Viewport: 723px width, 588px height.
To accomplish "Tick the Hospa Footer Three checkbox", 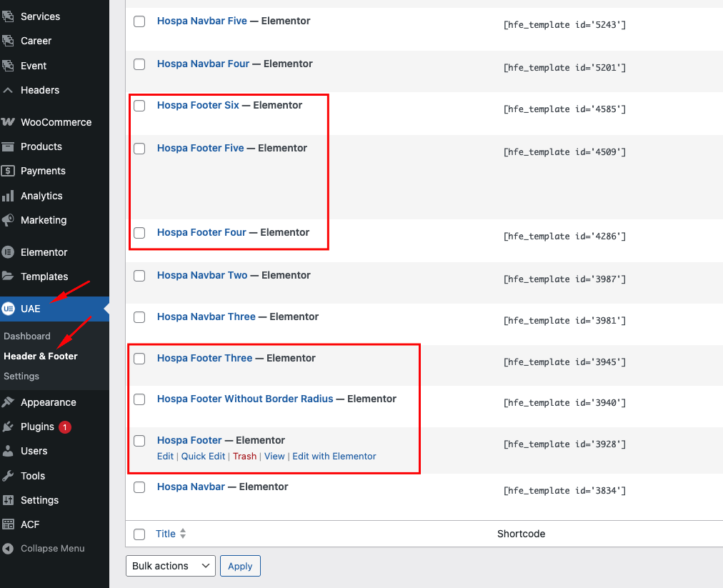I will [139, 359].
